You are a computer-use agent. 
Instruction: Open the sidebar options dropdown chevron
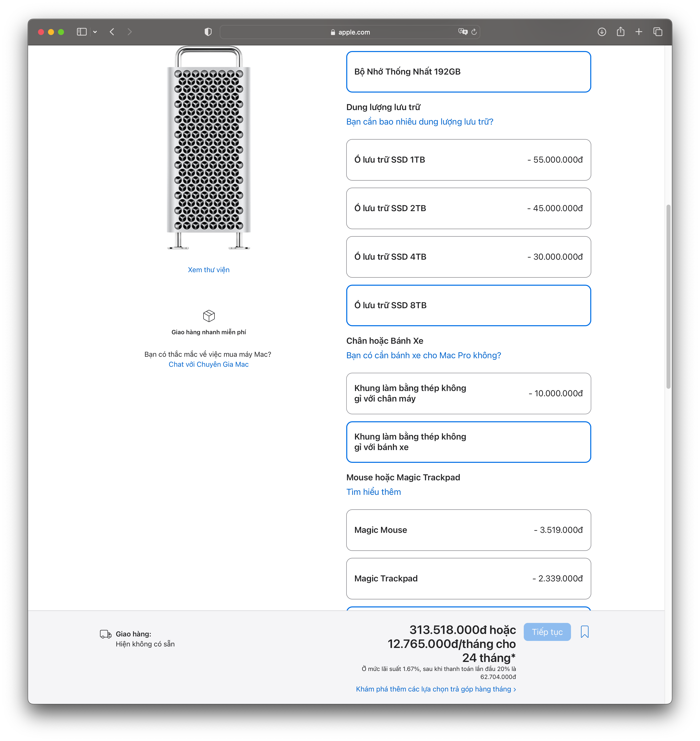(x=95, y=32)
